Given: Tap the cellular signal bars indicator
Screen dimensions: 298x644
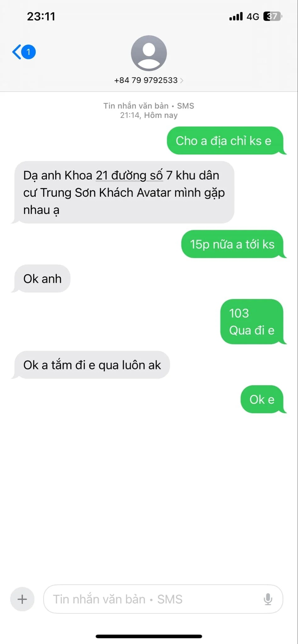Looking at the screenshot, I should pos(236,16).
